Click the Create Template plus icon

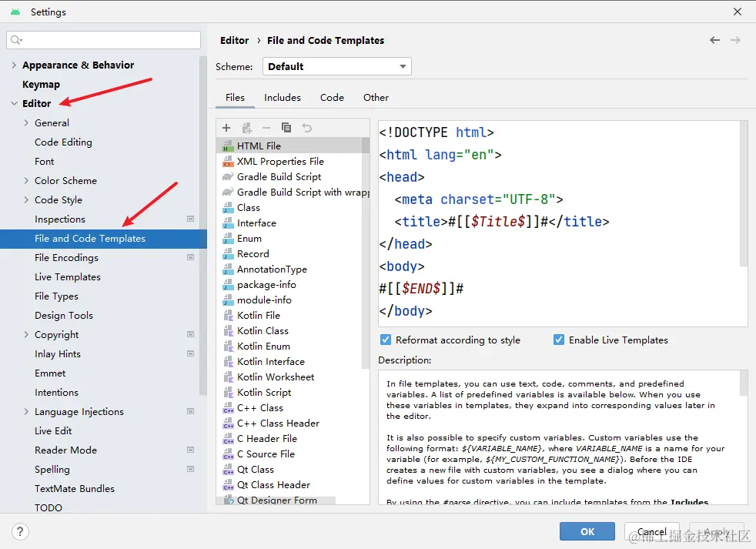(226, 128)
